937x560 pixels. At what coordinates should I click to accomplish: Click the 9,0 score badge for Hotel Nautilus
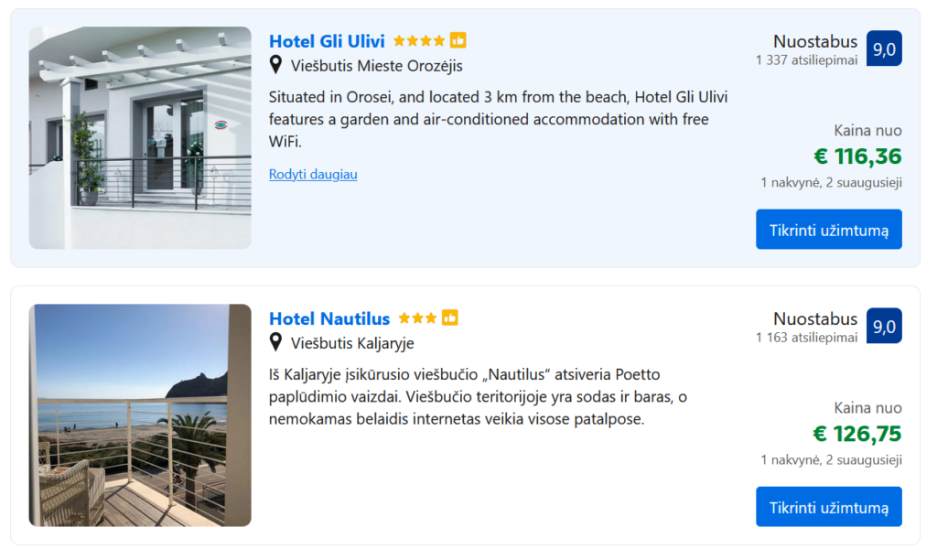(884, 326)
